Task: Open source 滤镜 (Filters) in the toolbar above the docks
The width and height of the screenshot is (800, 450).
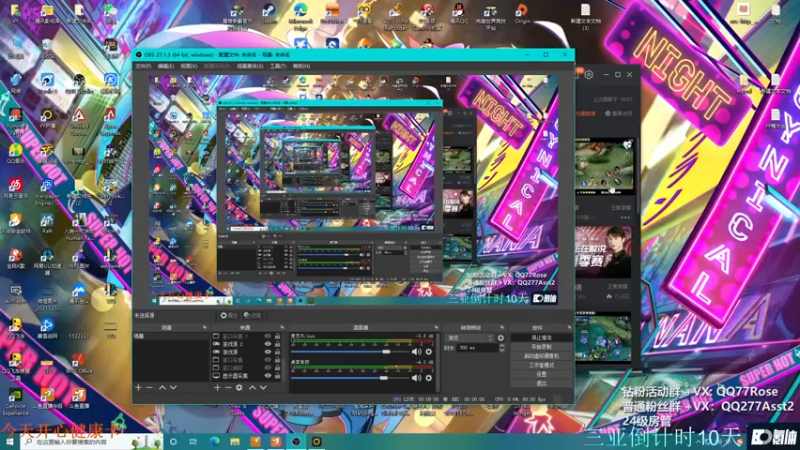Action: point(252,315)
